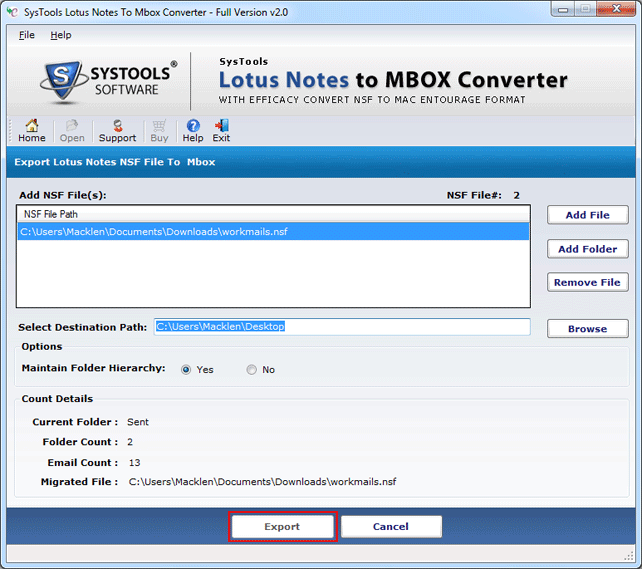Click the Migrated File path value
This screenshot has height=569, width=642.
pyautogui.click(x=262, y=482)
